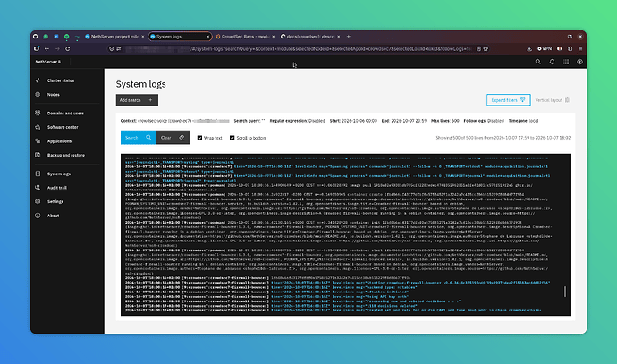Switch to System logs browser tab
Viewport: 617px width, 364px height.
tap(181, 37)
